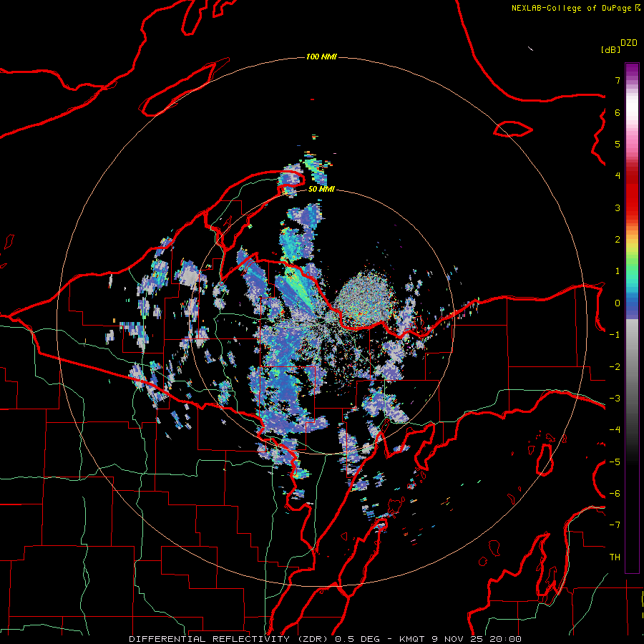Screen dimensions: 644x644
Task: Click the KMQT 9 NOV 25 20:00 timestamp
Action: tap(460, 639)
